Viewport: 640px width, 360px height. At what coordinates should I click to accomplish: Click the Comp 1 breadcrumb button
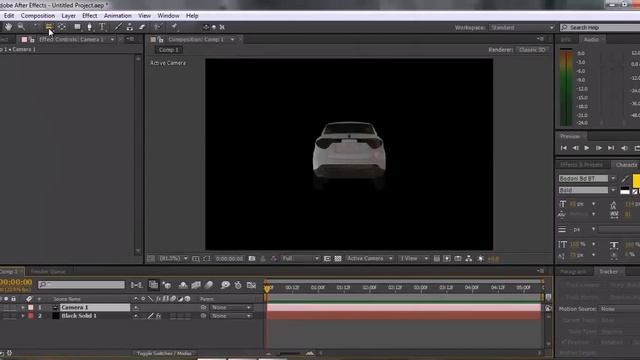169,50
